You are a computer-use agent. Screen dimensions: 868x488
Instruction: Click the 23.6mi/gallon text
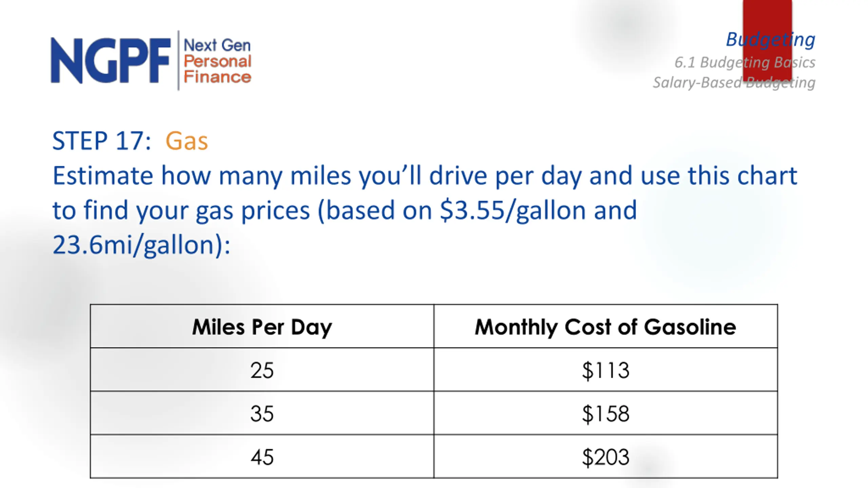pyautogui.click(x=137, y=245)
